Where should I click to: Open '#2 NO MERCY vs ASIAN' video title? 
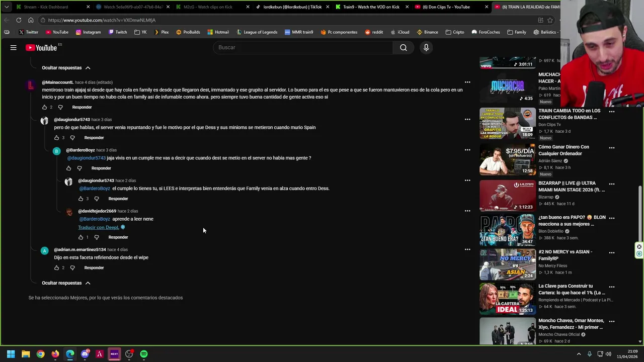coord(566,255)
